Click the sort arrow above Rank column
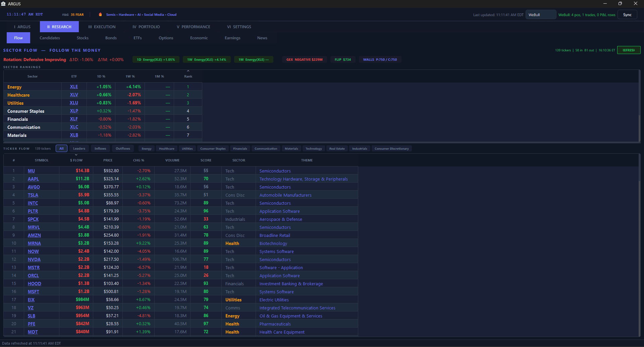 coord(188,71)
